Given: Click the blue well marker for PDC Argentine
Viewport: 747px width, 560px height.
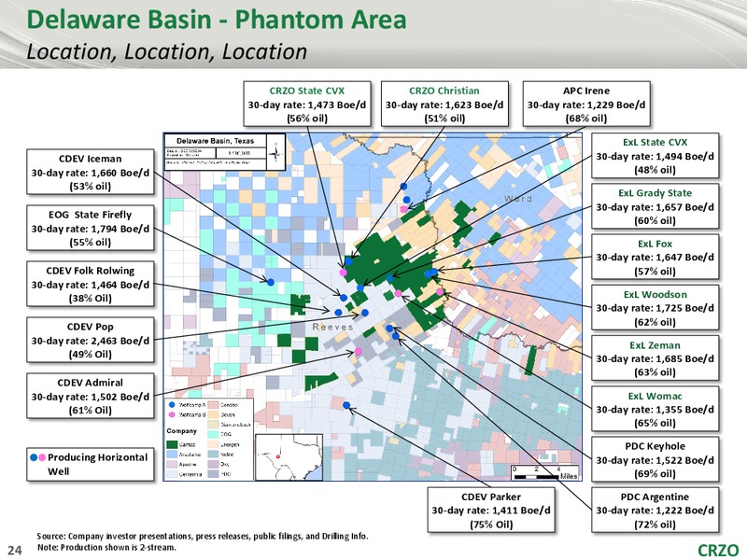Looking at the screenshot, I should coord(395,336).
